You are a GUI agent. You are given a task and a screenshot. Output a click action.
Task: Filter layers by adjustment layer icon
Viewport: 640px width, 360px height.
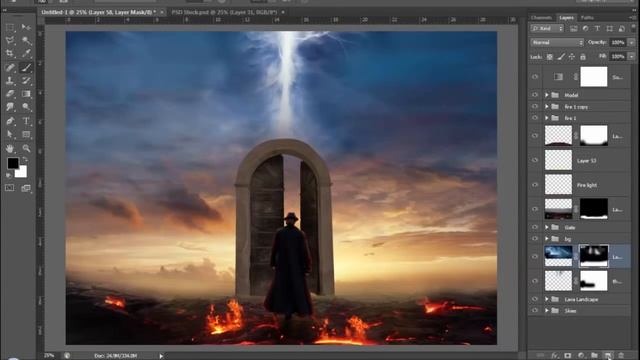point(585,29)
